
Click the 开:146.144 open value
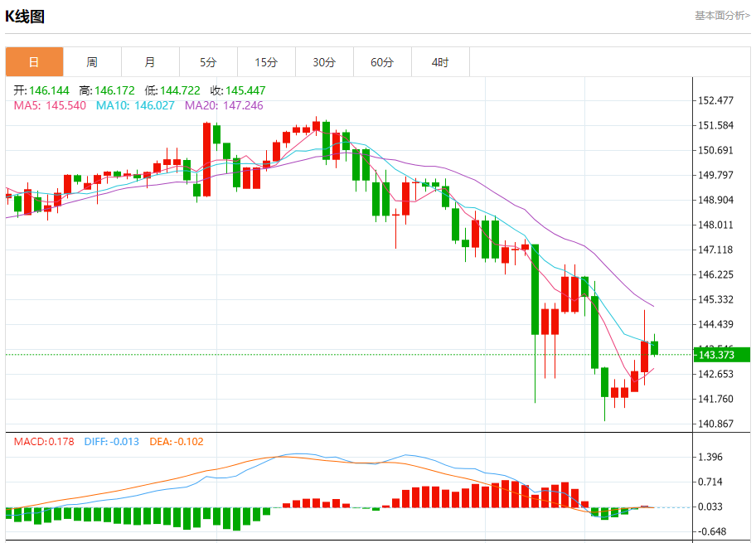point(41,90)
